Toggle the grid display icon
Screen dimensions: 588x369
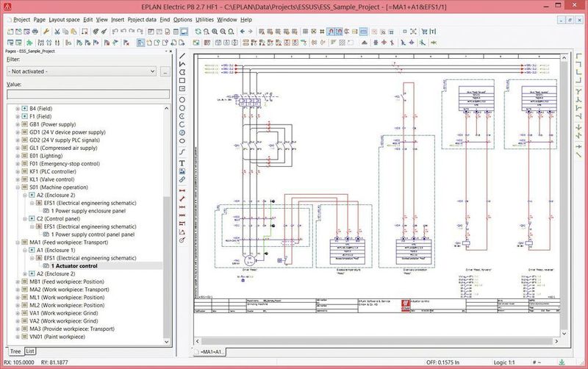click(305, 32)
